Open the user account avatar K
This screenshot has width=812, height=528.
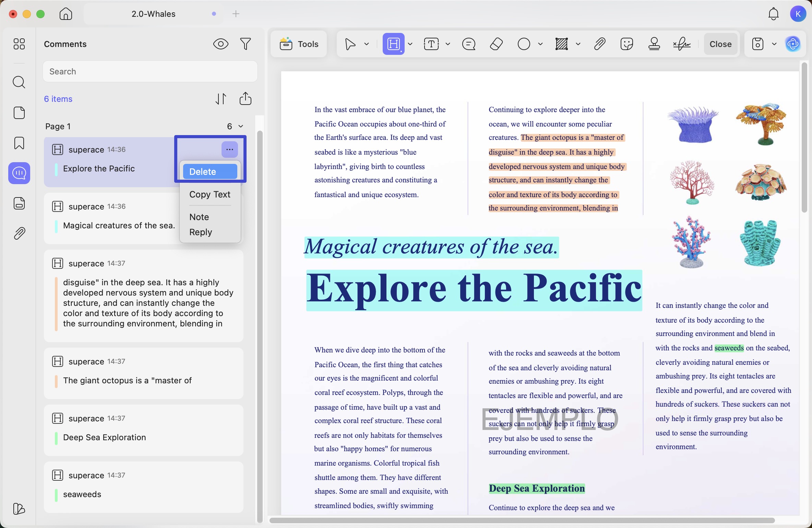pos(798,14)
